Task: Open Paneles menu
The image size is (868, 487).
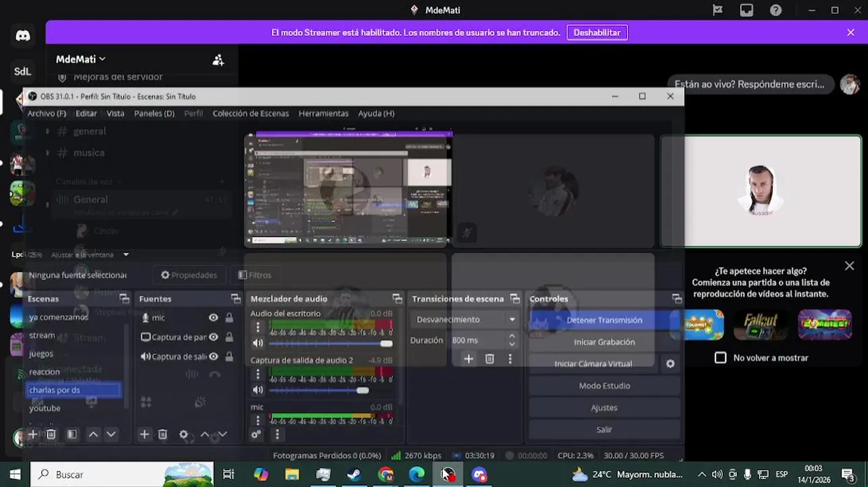Action: 154,113
